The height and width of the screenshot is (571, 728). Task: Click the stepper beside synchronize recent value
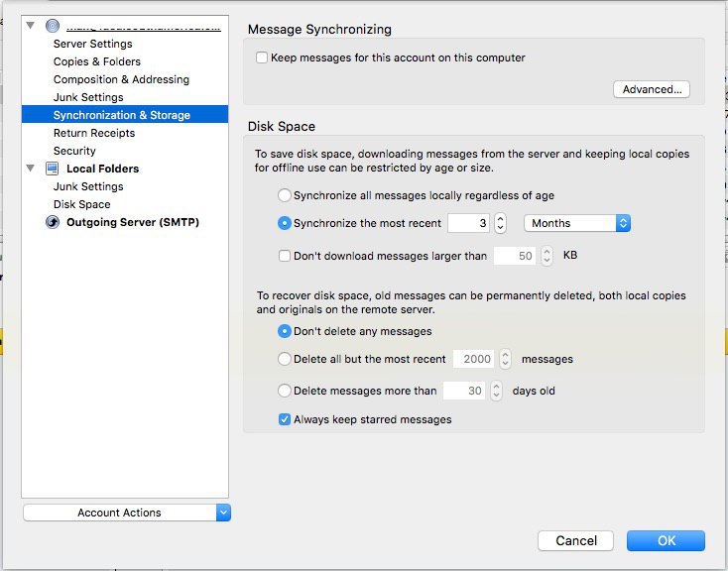pos(501,223)
